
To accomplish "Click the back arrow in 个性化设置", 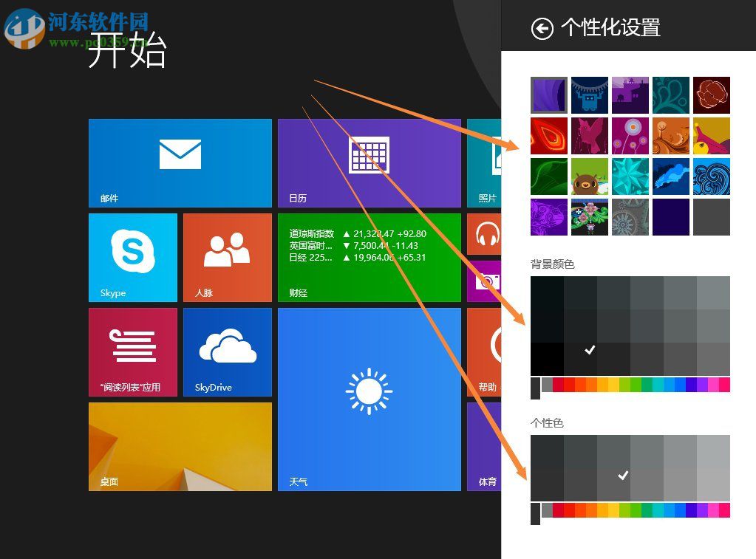I will (x=543, y=28).
